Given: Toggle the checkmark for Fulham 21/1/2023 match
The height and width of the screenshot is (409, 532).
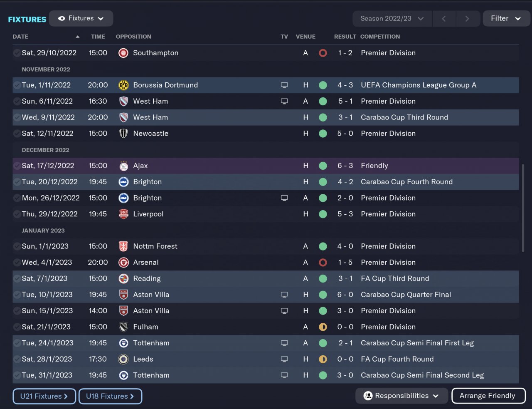Looking at the screenshot, I should tap(17, 327).
